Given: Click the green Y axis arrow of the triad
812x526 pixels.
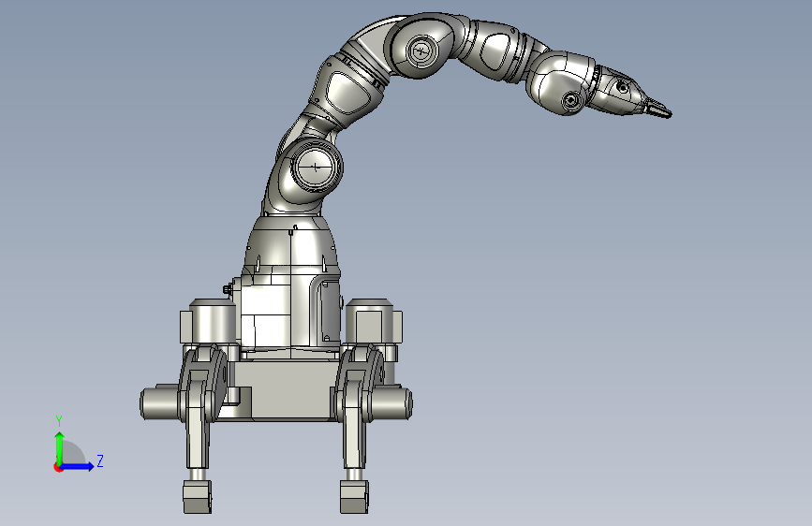Looking at the screenshot, I should pos(60,447).
